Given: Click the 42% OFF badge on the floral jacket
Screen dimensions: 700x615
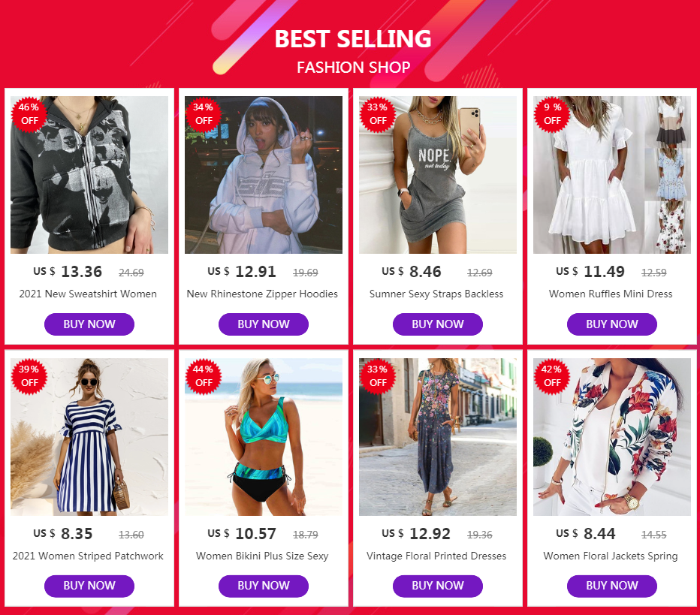Looking at the screenshot, I should point(552,376).
